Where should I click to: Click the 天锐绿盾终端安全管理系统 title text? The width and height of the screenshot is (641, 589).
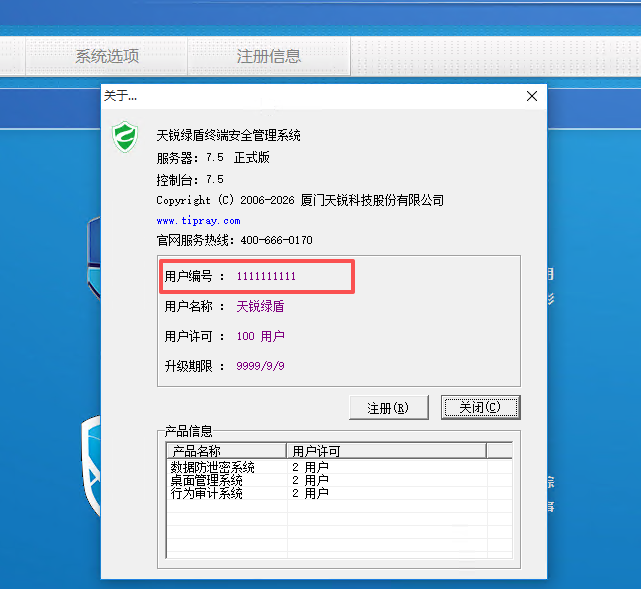pyautogui.click(x=229, y=135)
